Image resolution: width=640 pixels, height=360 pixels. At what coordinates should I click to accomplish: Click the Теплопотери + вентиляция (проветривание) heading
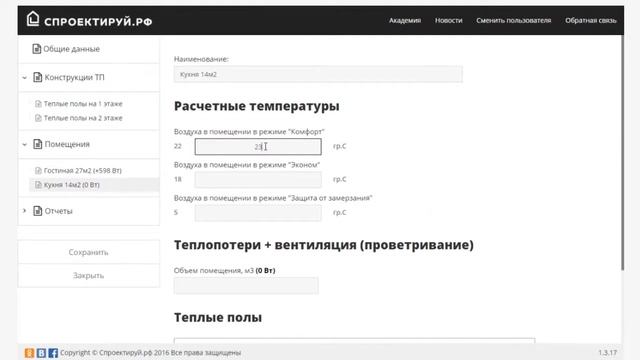click(x=324, y=245)
